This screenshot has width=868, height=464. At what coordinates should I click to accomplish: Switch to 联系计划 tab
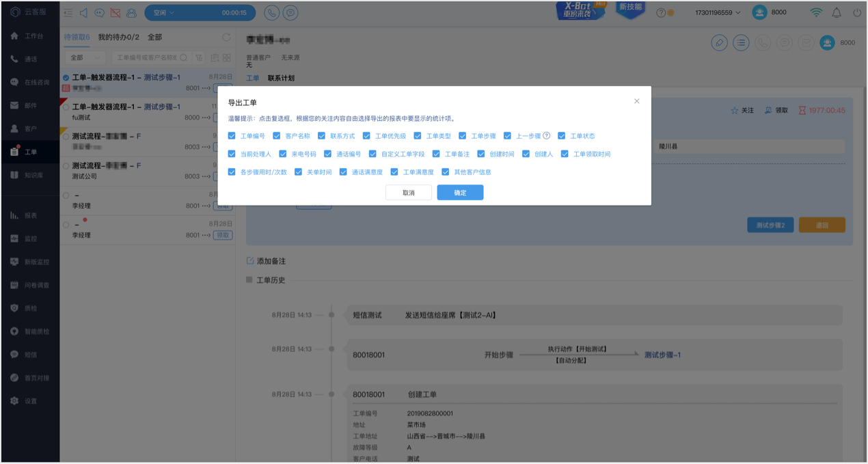point(281,78)
